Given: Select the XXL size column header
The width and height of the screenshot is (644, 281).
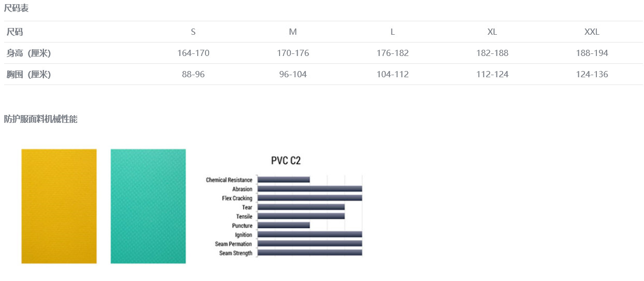Looking at the screenshot, I should [x=592, y=32].
